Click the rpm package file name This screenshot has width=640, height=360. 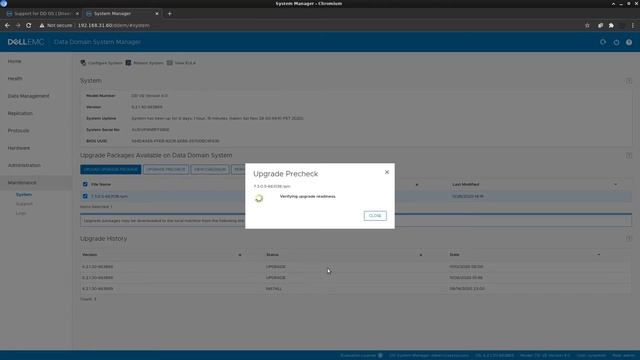[109, 196]
